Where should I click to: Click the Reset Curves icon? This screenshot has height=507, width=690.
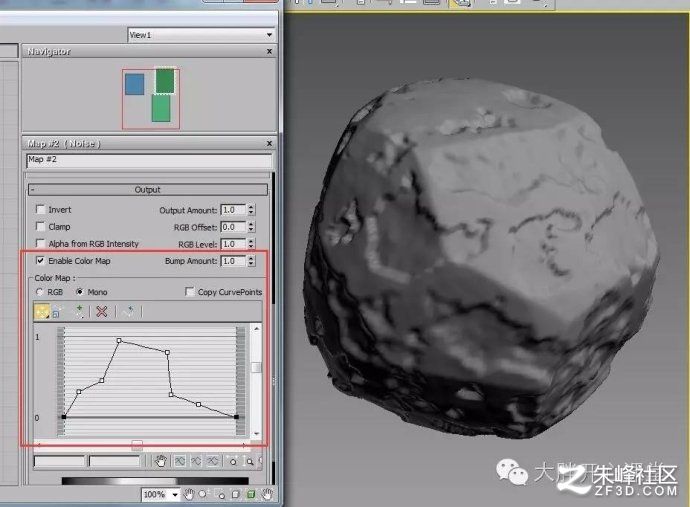pyautogui.click(x=128, y=312)
